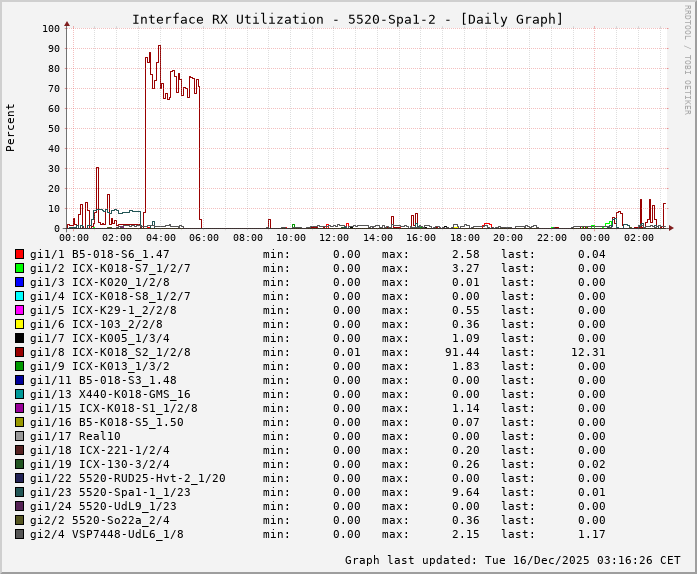The height and width of the screenshot is (574, 697).
Task: Select the teal swatch for gi1/13 X440-K018-GMS_16
Action: point(19,394)
